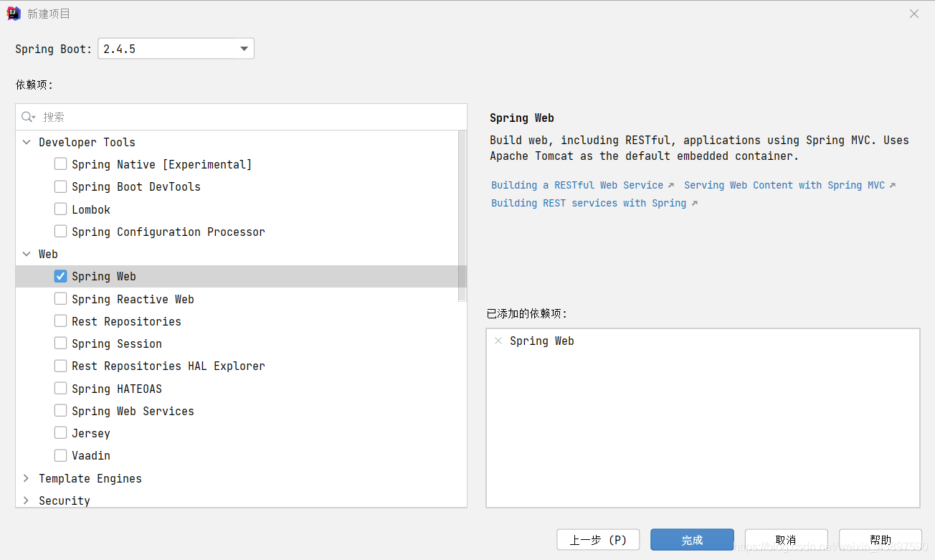Click the 上一步 (P) button

(x=598, y=540)
